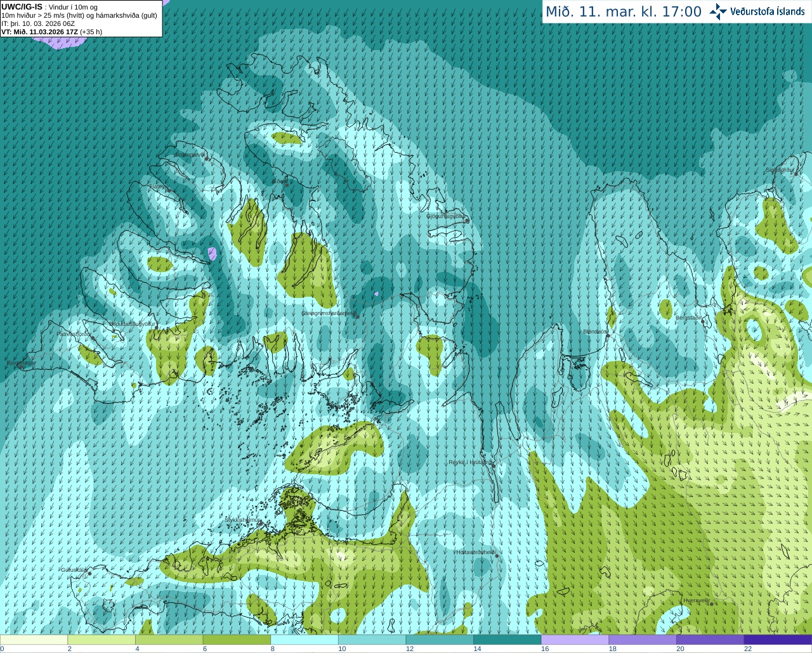Click the legend scale value 12
The height and width of the screenshot is (653, 812).
coord(410,649)
